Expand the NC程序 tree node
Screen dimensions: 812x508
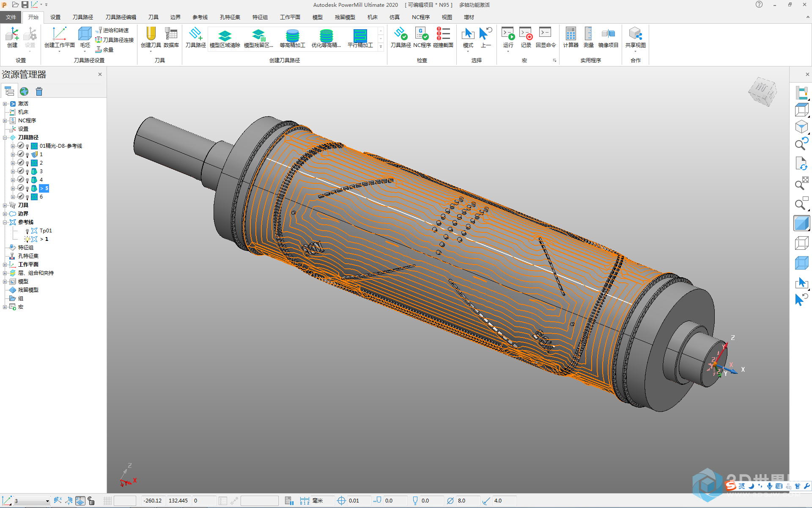coord(5,121)
